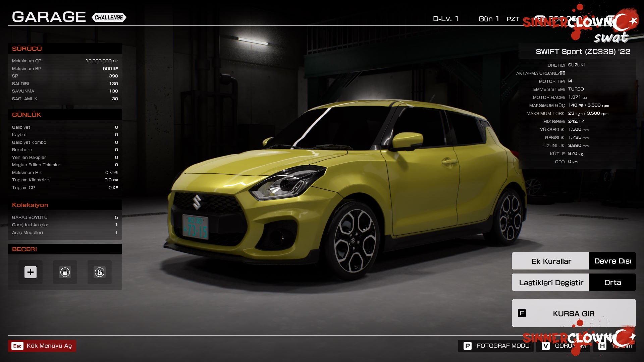The image size is (644, 362).
Task: Select the second locked skill slot icon
Action: tap(99, 272)
